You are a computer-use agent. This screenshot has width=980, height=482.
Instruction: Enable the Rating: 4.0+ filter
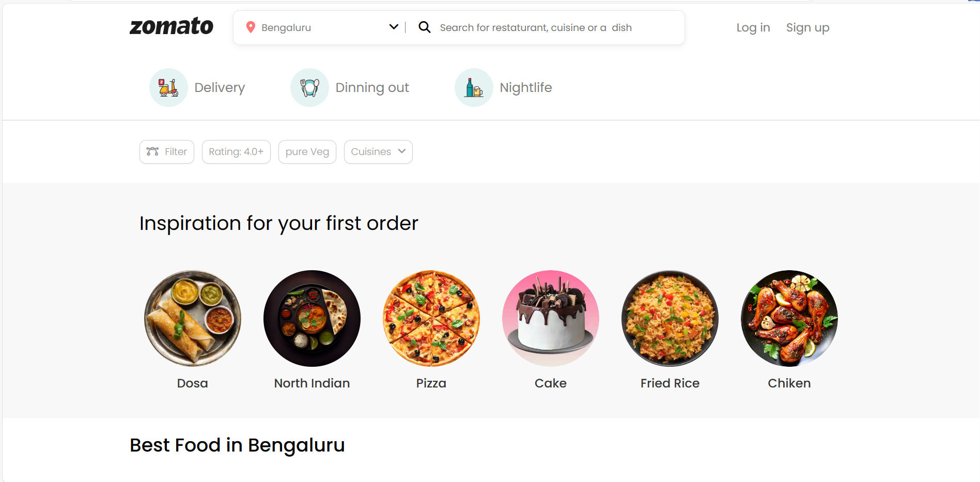(236, 151)
